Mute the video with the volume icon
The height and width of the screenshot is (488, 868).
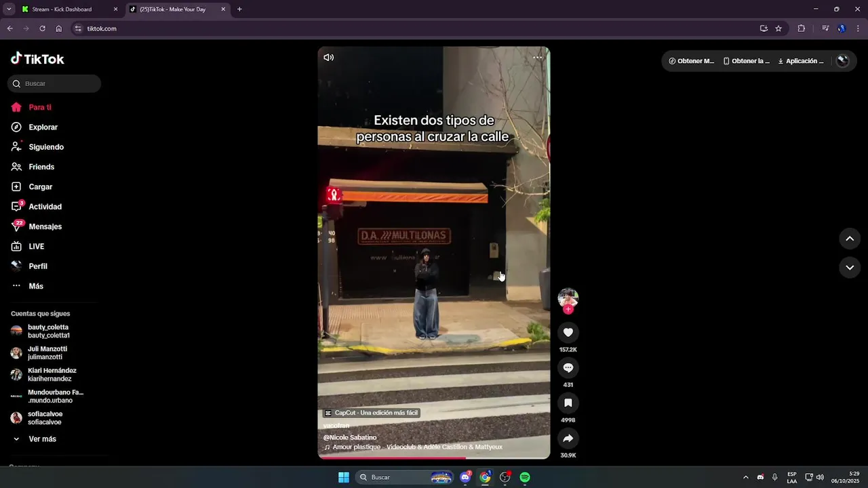(x=328, y=58)
